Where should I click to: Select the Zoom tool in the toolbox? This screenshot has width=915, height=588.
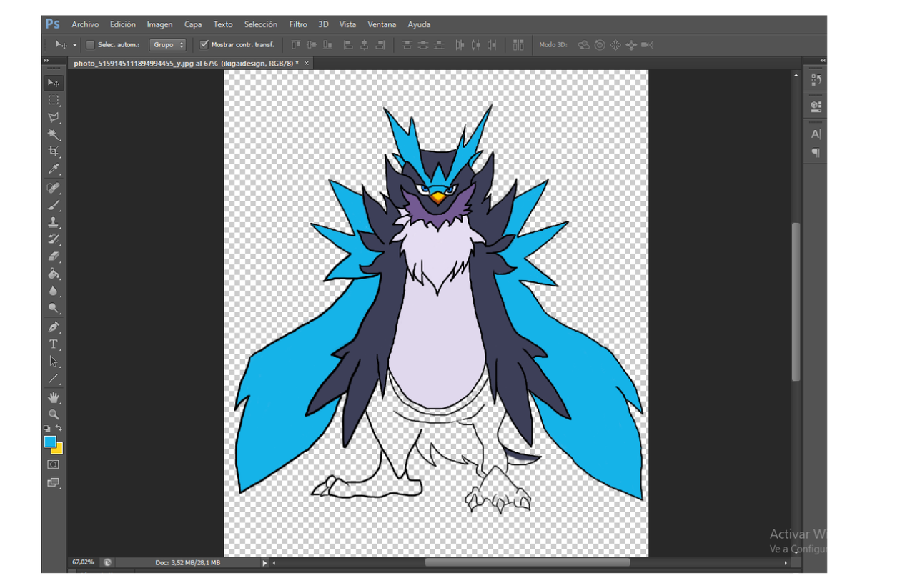pyautogui.click(x=54, y=414)
